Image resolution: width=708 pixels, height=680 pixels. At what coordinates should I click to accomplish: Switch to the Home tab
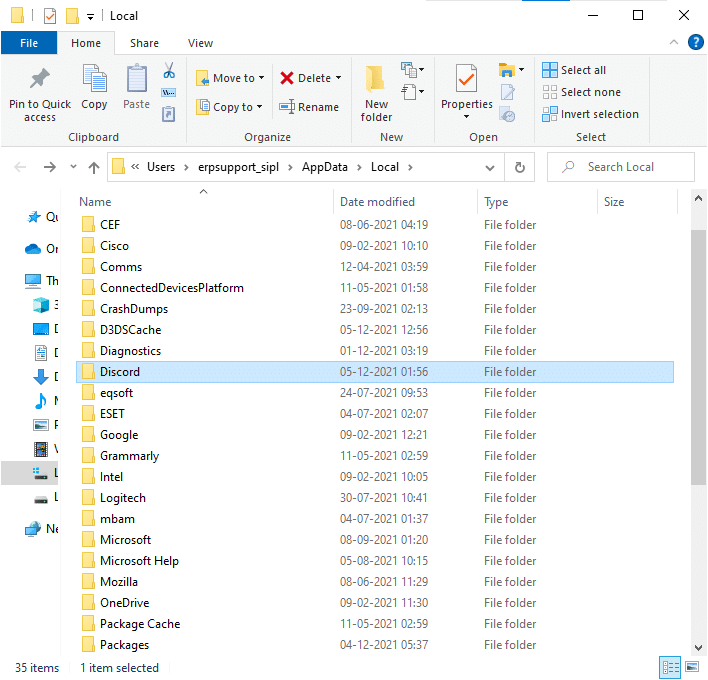[86, 43]
